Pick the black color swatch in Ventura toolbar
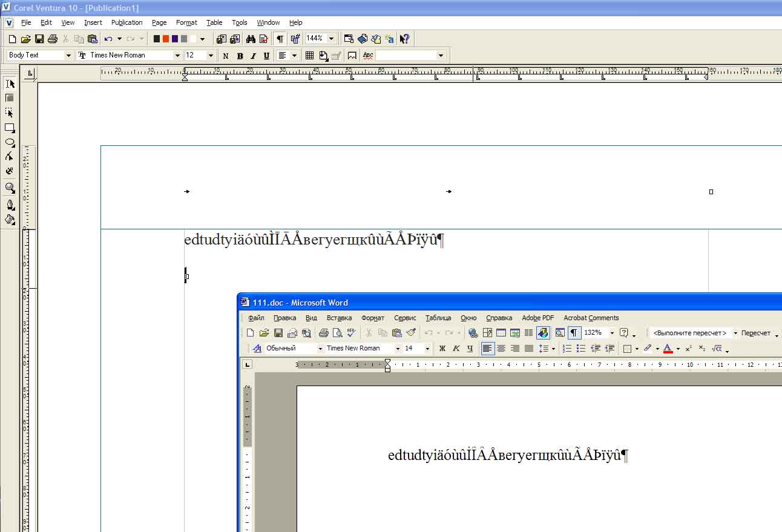Viewport: 782px width, 532px height. tap(157, 39)
